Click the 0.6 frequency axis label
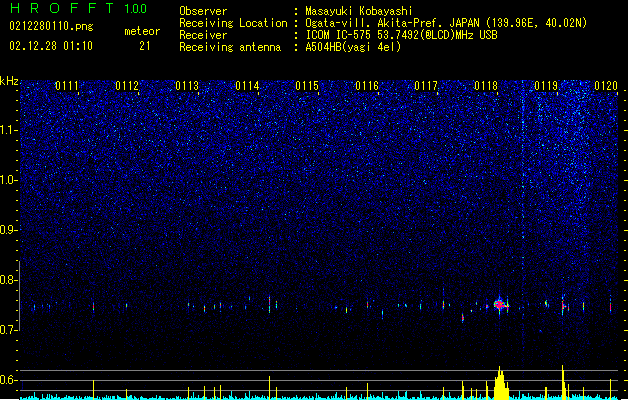 [x=9, y=380]
